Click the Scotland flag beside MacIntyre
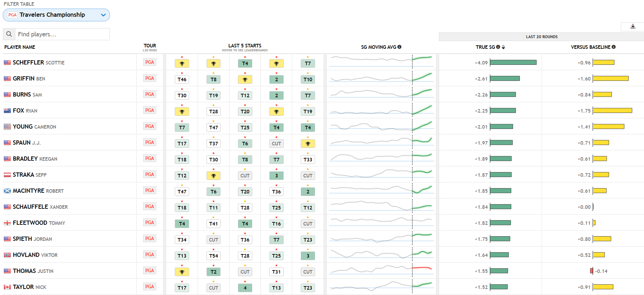Image resolution: width=644 pixels, height=295 pixels. (7, 191)
